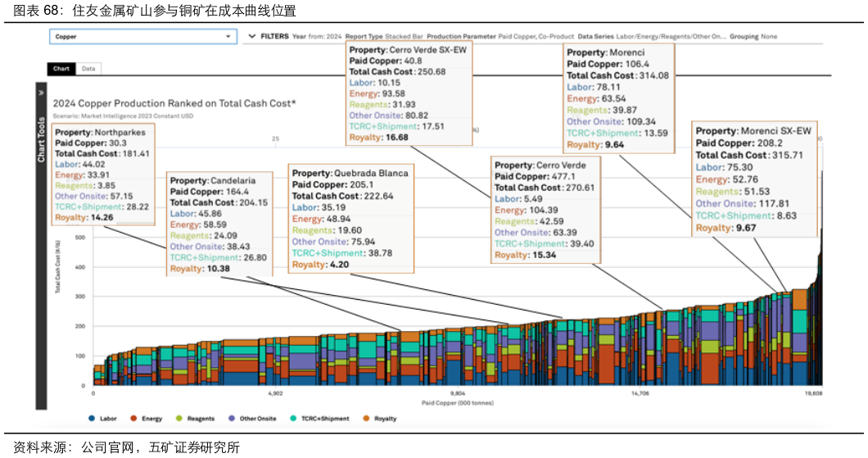Click the Other Onsite legend dot
This screenshot has width=868, height=458.
[232, 419]
